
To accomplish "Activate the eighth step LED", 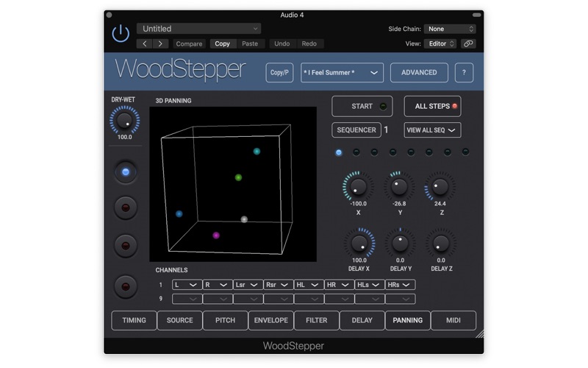I will tap(465, 152).
